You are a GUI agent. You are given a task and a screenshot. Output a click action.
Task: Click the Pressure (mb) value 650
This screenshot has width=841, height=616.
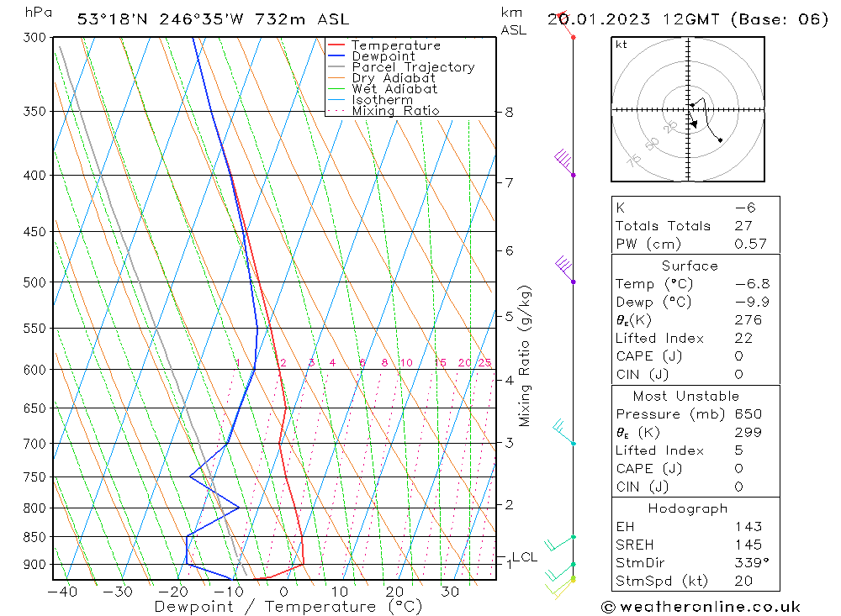coord(748,414)
